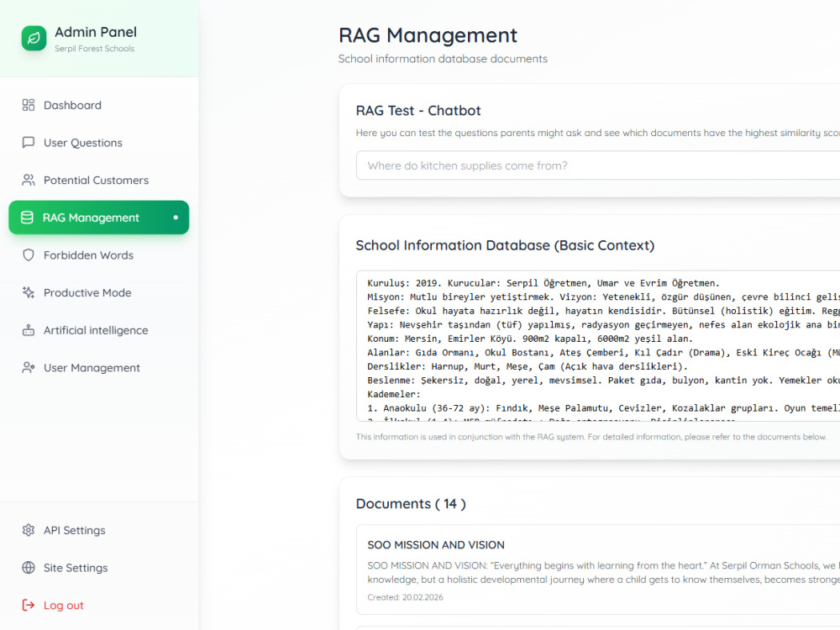Click inside the Basic Context text area

point(598,346)
